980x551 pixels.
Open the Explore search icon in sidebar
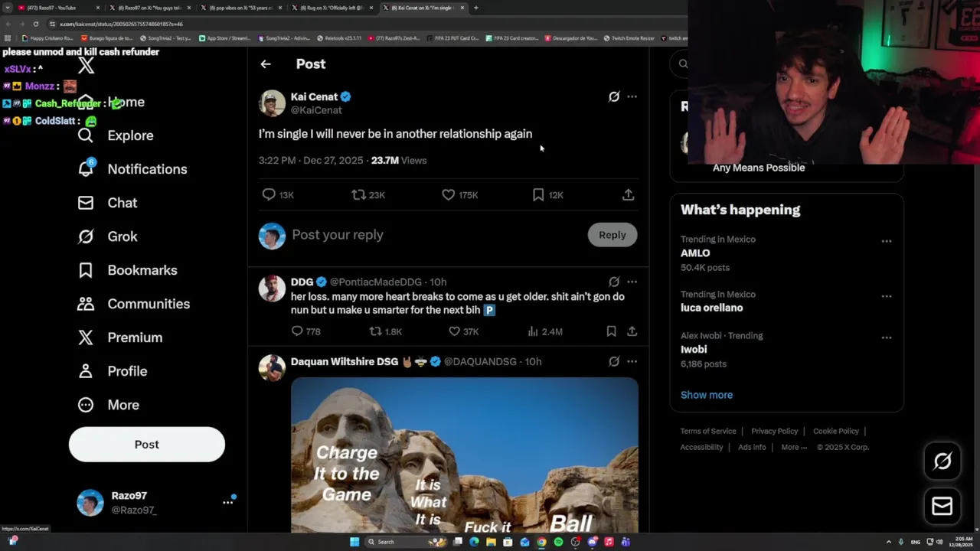tap(86, 135)
